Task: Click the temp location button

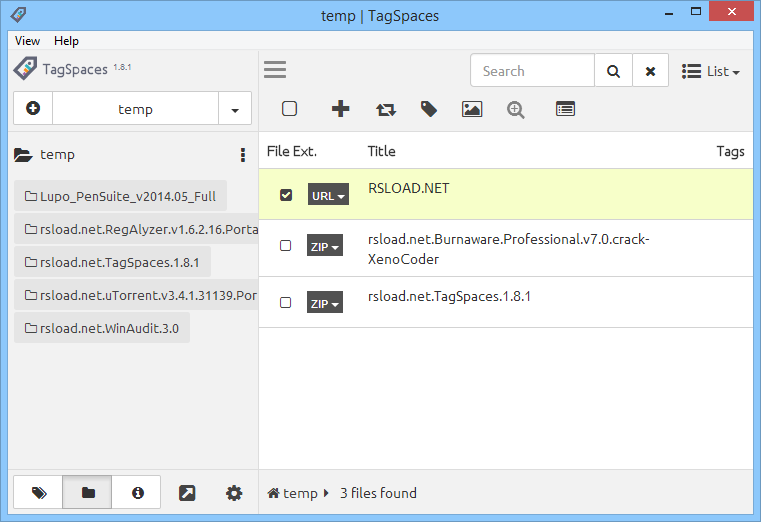Action: click(135, 108)
